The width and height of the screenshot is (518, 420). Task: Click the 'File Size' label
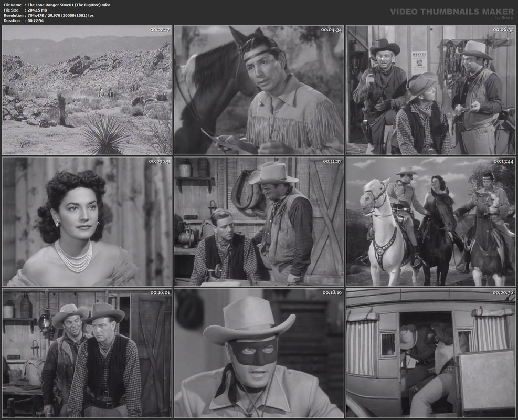(x=11, y=10)
